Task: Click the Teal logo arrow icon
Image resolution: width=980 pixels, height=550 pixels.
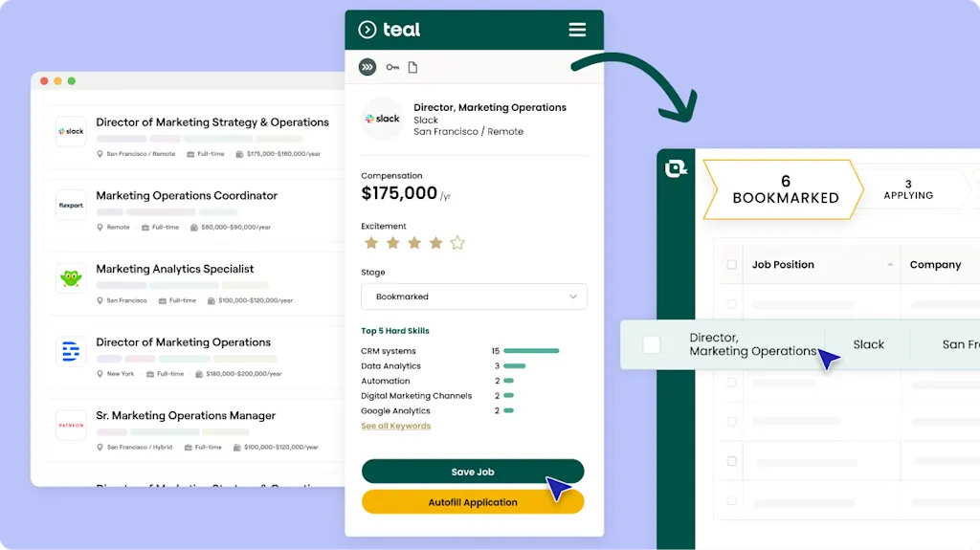Action: (367, 30)
